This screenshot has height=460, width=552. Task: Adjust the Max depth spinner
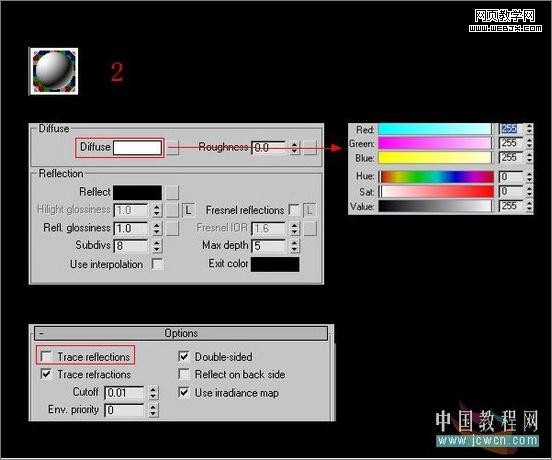coord(295,246)
